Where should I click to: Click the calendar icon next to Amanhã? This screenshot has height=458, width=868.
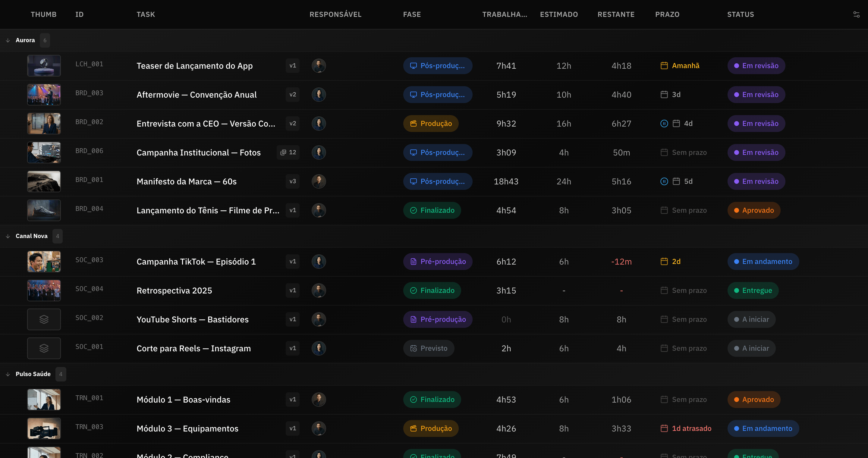click(664, 66)
